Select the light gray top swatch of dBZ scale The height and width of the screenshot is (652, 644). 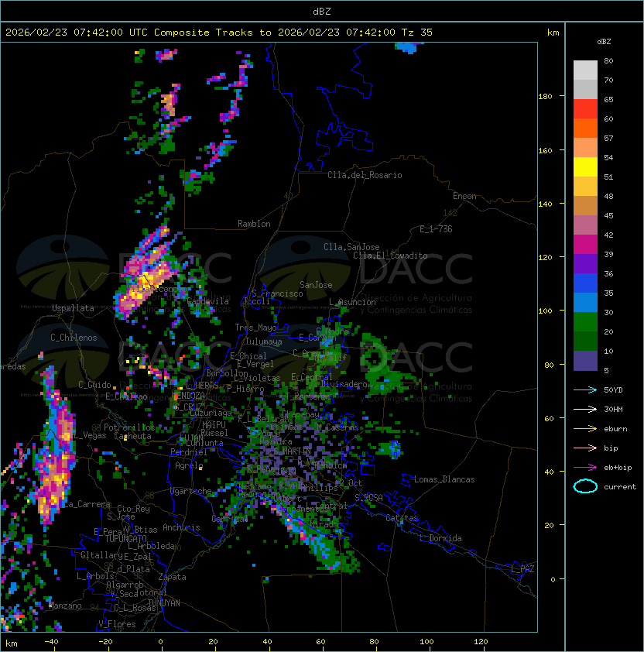pos(585,70)
